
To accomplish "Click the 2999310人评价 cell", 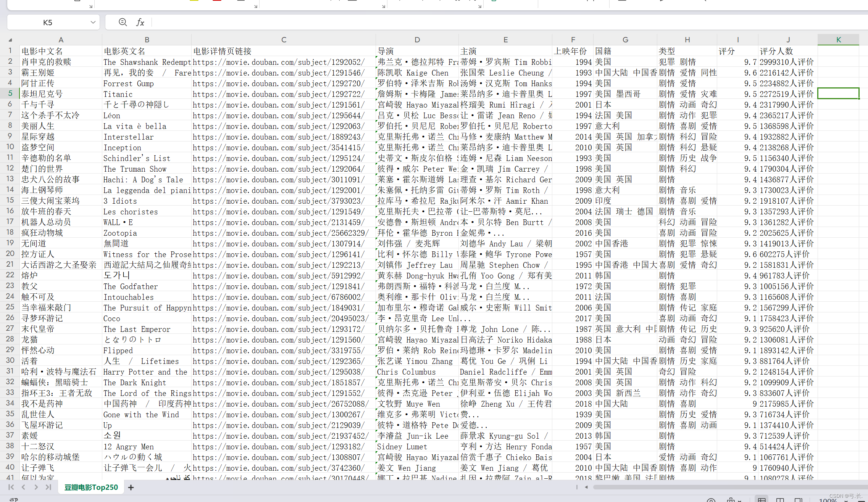I will point(788,62).
